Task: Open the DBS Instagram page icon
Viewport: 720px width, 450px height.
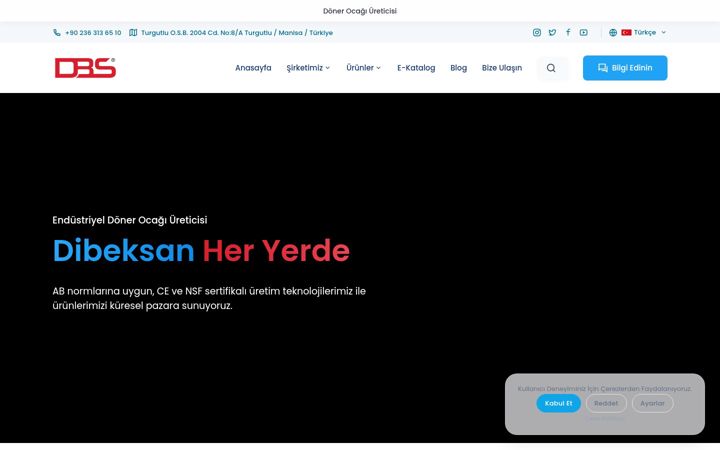Action: pyautogui.click(x=536, y=33)
